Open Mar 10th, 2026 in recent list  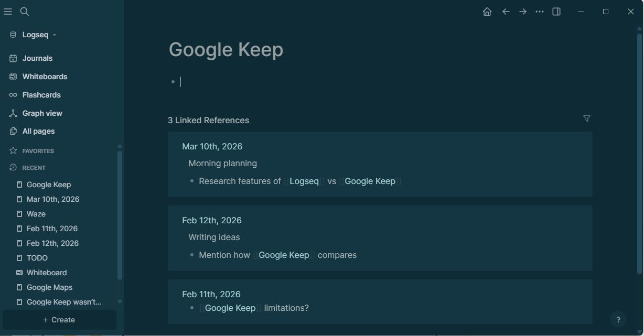point(53,199)
